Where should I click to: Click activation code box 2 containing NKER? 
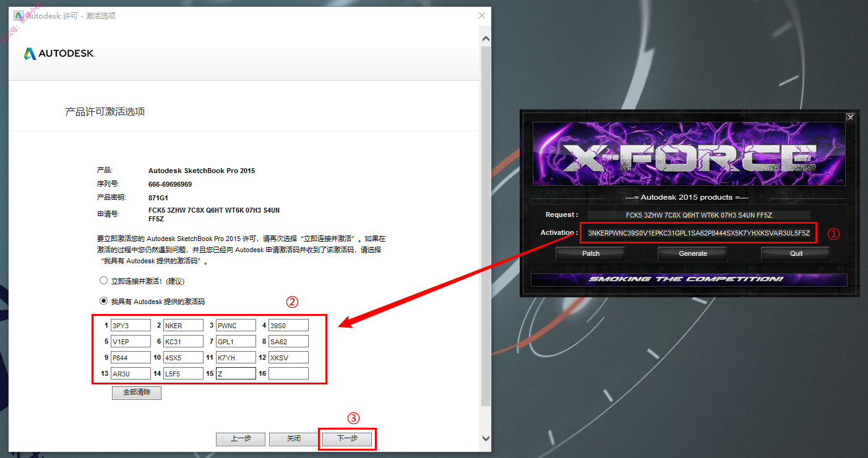tap(183, 325)
